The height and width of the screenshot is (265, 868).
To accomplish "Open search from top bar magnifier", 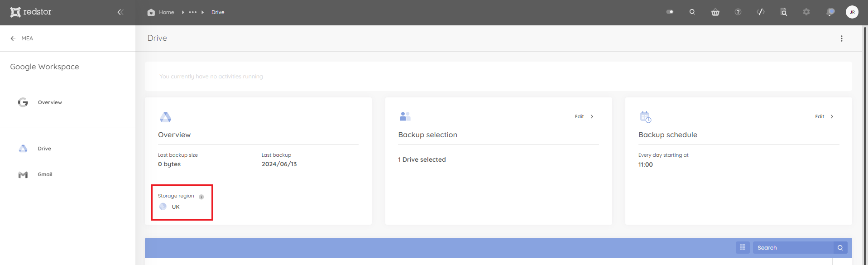I will 692,12.
